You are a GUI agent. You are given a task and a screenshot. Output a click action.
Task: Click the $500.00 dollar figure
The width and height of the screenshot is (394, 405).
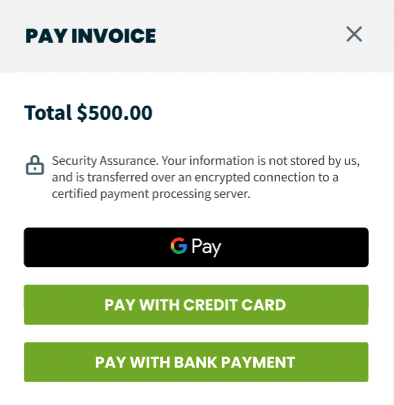point(115,113)
